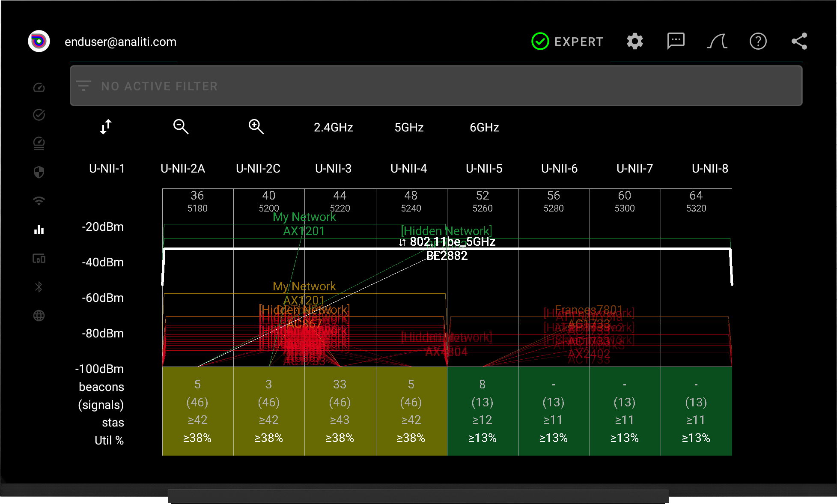Jump to U-NII-8 band

[710, 168]
